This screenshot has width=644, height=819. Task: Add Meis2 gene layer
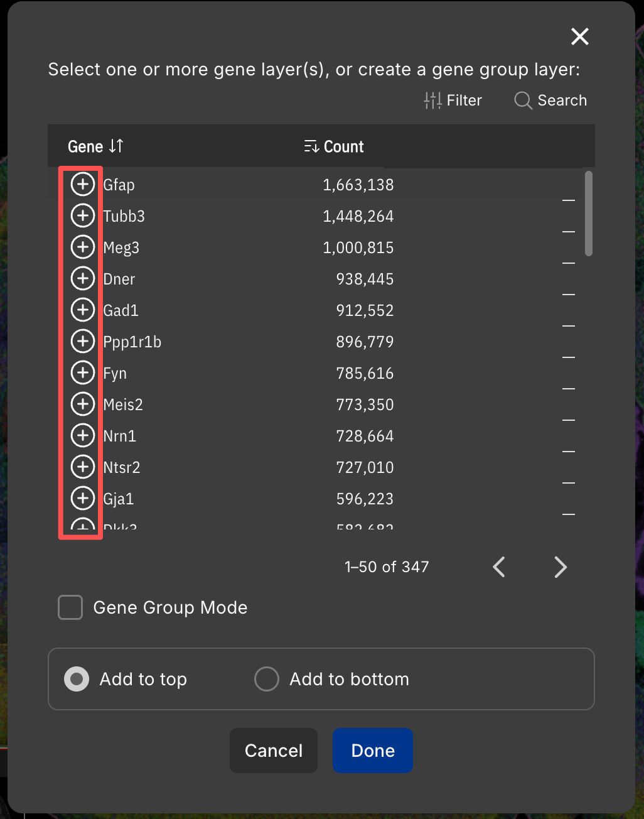[82, 404]
